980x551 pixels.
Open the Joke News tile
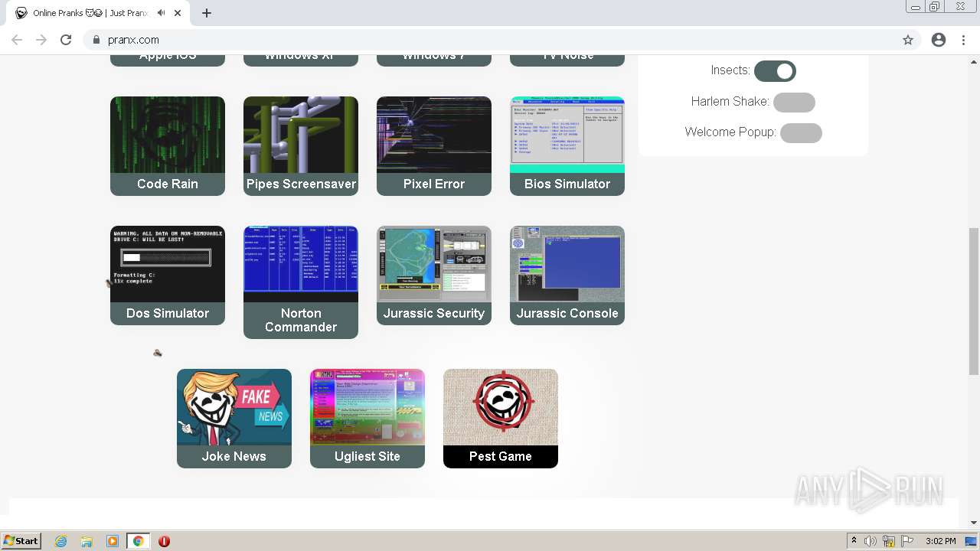pyautogui.click(x=234, y=419)
